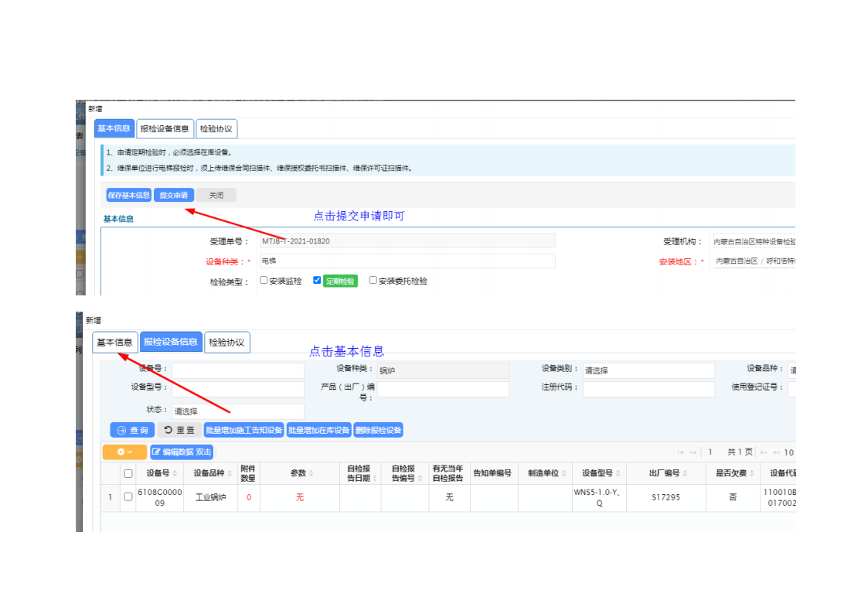Check the 安装监检 inspection type box

pos(264,280)
